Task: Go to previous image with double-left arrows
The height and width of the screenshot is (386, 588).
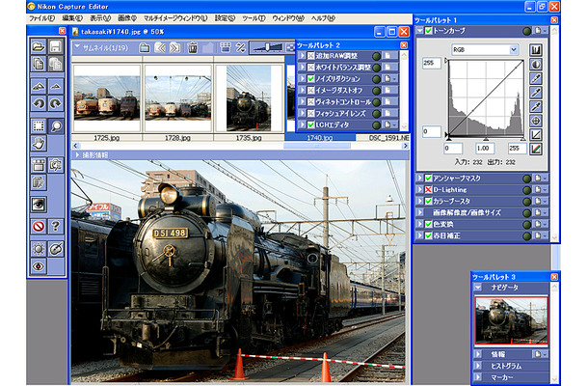Action: pyautogui.click(x=160, y=47)
